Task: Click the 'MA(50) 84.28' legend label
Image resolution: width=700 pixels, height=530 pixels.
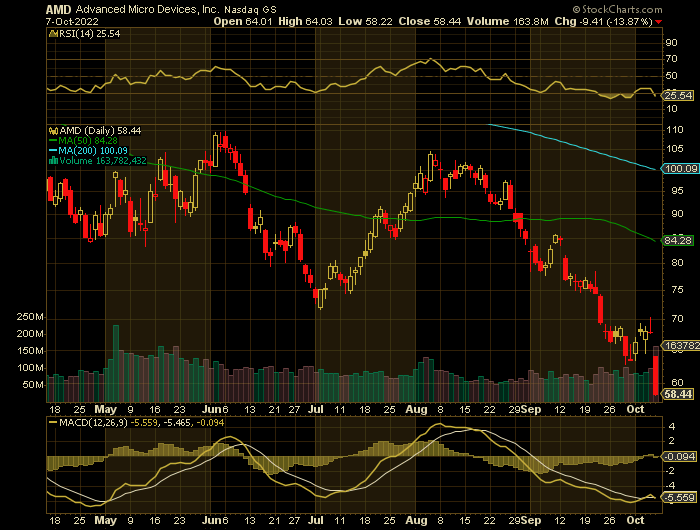Action: [x=88, y=141]
